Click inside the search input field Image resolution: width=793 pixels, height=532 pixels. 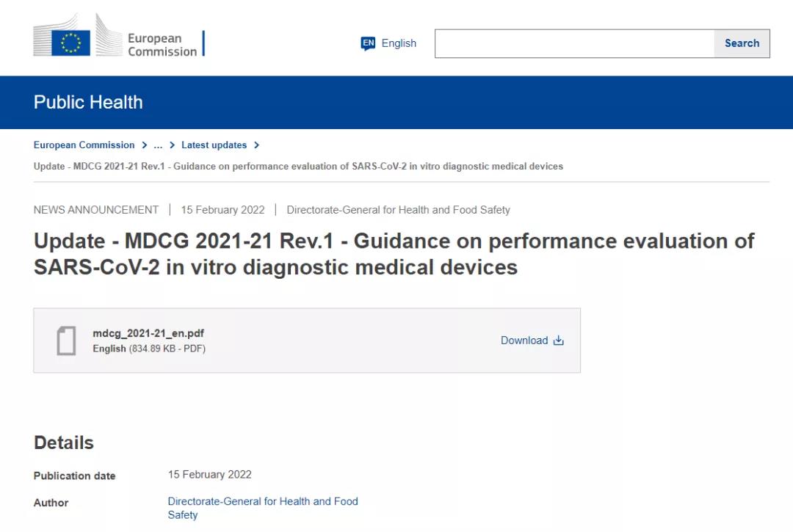tap(573, 43)
